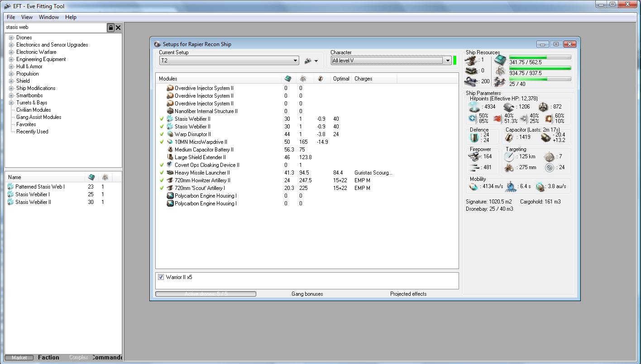641x364 pixels.
Task: Click the explosive resistance icon beside 60% / 10%
Action: (x=549, y=118)
